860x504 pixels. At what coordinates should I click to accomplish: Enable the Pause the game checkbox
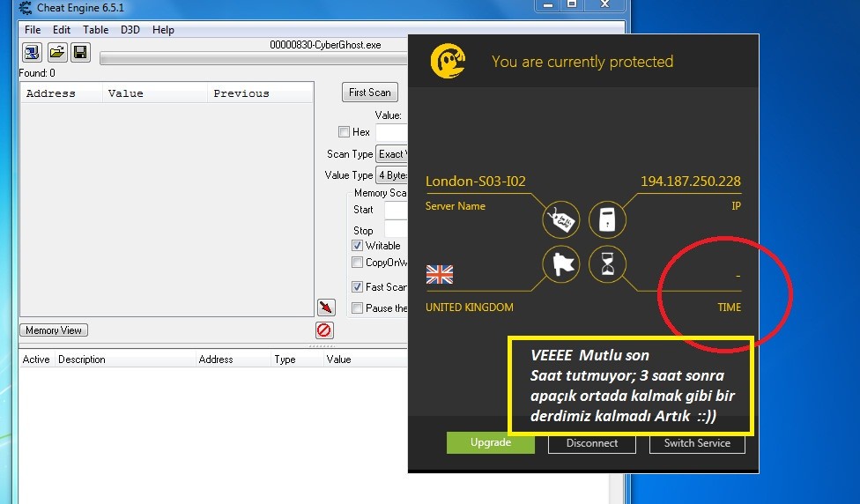click(x=357, y=308)
